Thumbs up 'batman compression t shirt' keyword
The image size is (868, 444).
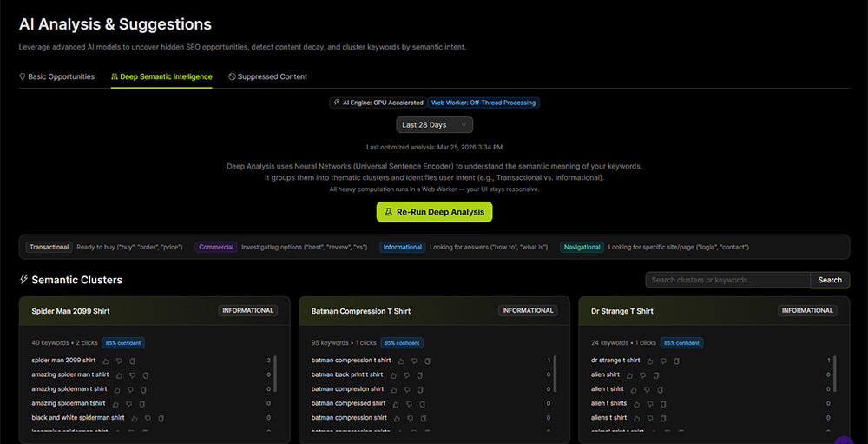click(401, 361)
